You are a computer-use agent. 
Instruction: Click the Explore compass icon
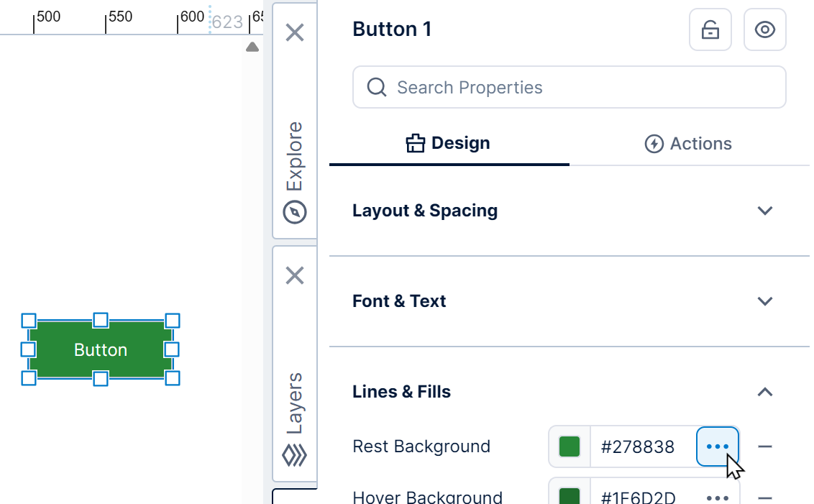pyautogui.click(x=294, y=211)
